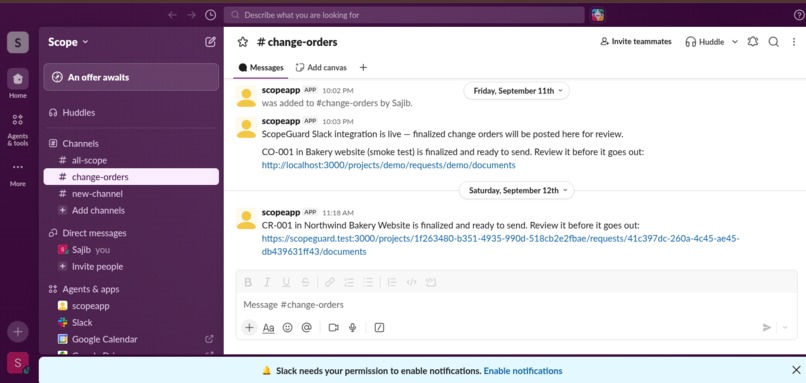Open the Friday, September 11th date dropdown
Screen dimensions: 806x383
coord(517,91)
